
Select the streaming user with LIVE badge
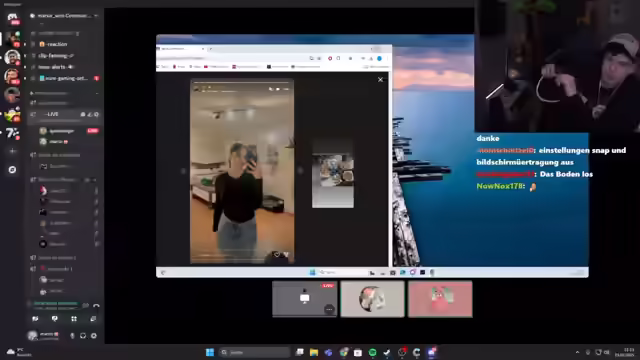pyautogui.click(x=69, y=131)
